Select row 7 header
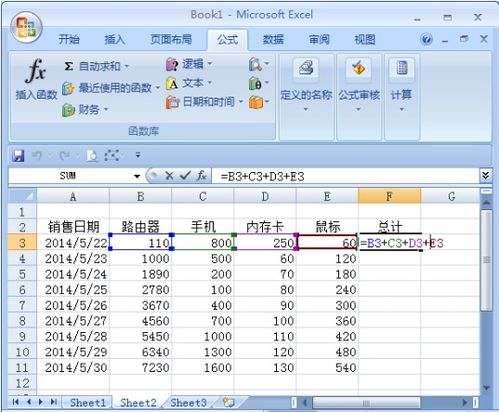The image size is (499, 412). click(x=22, y=305)
